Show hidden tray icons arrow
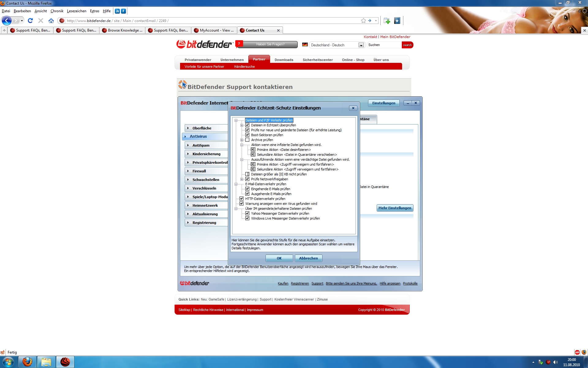Viewport: 588px width, 368px height. [533, 362]
